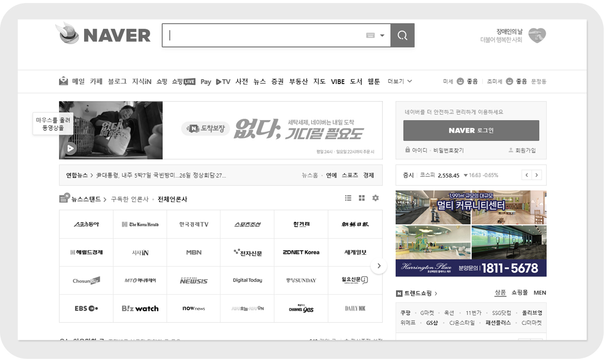The height and width of the screenshot is (364, 604).
Task: Open 뉴스홈 link
Action: (x=310, y=175)
